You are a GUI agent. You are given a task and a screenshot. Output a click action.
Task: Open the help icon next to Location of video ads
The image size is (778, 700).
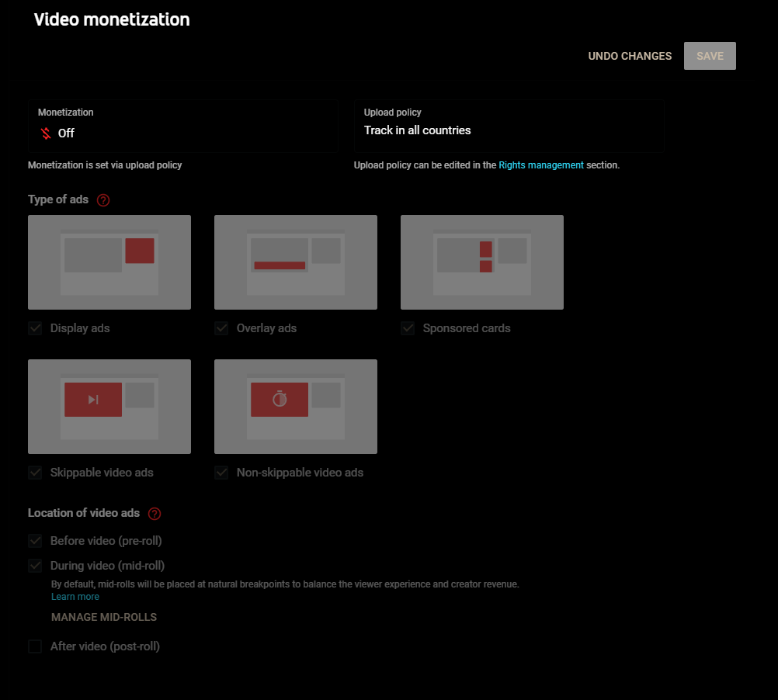pos(155,514)
